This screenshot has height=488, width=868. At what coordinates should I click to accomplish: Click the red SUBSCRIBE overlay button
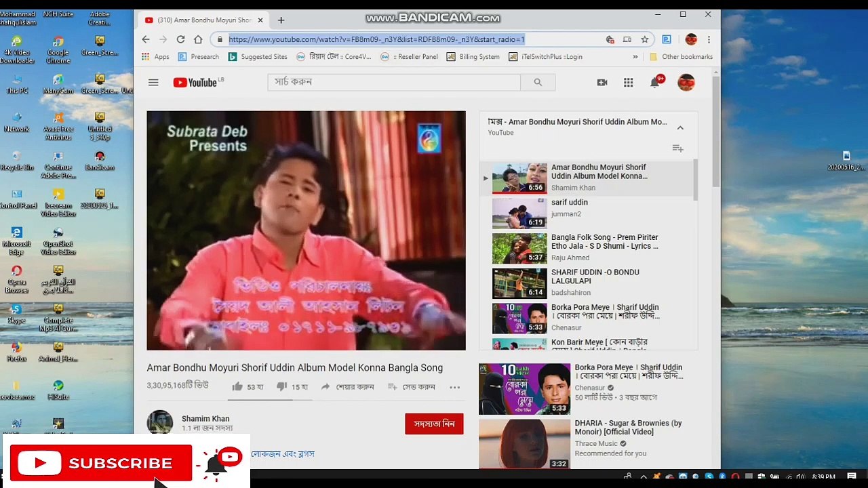(101, 463)
